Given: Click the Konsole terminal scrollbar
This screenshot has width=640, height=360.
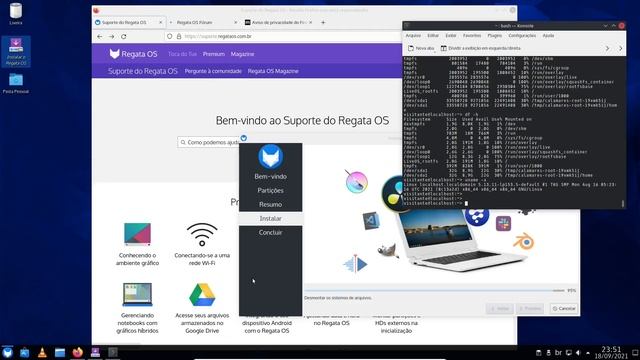Looking at the screenshot, I should 623,203.
